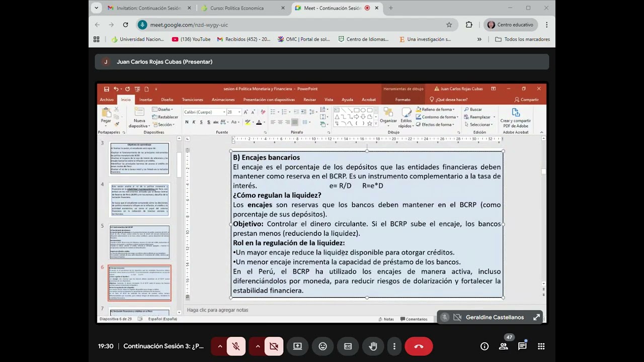Image resolution: width=644 pixels, height=362 pixels.
Task: Click Crear y compartir PDF de Adobe
Action: click(x=515, y=119)
